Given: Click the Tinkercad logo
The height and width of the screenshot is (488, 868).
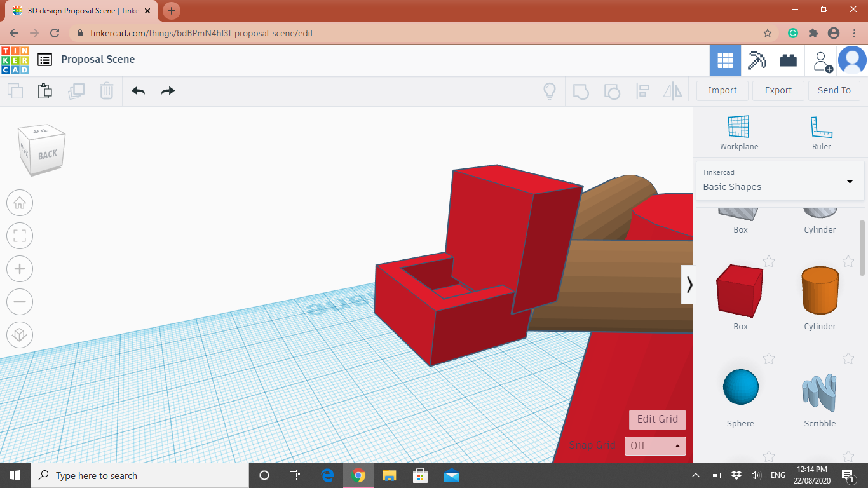Looking at the screenshot, I should click(x=15, y=60).
